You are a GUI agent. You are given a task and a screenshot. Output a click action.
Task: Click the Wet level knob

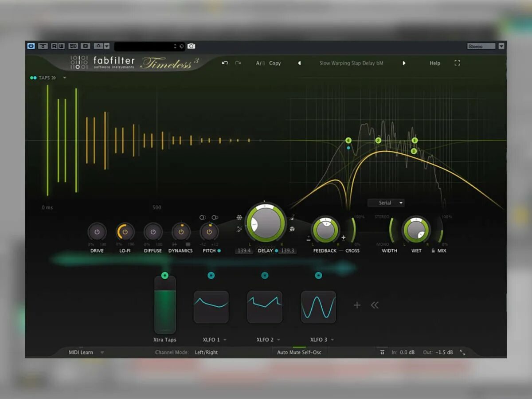click(x=416, y=230)
